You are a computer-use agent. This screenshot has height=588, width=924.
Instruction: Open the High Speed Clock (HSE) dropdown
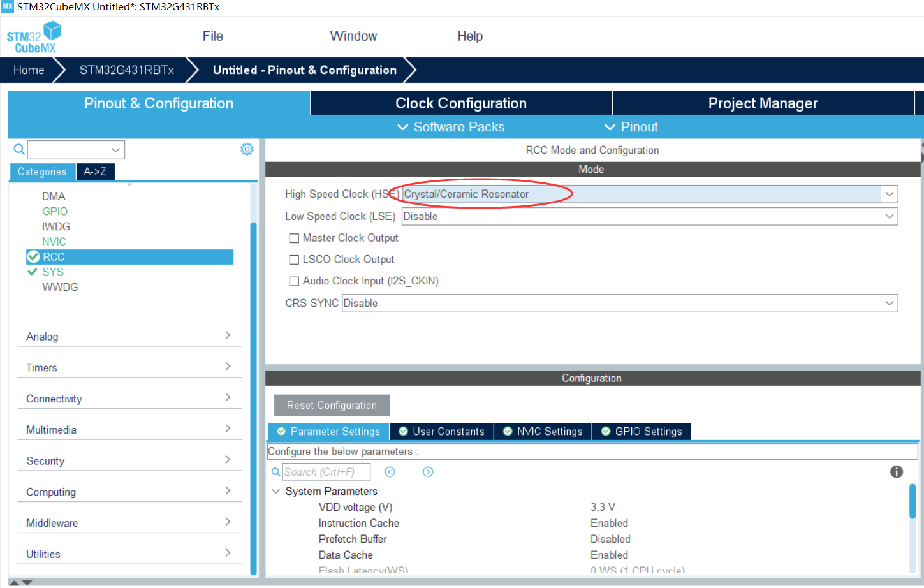(890, 194)
